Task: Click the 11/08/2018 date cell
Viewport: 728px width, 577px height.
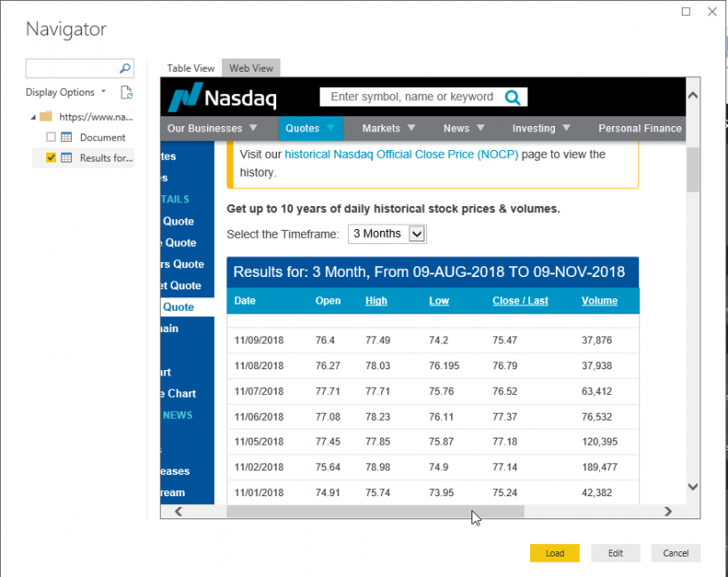Action: coord(259,366)
